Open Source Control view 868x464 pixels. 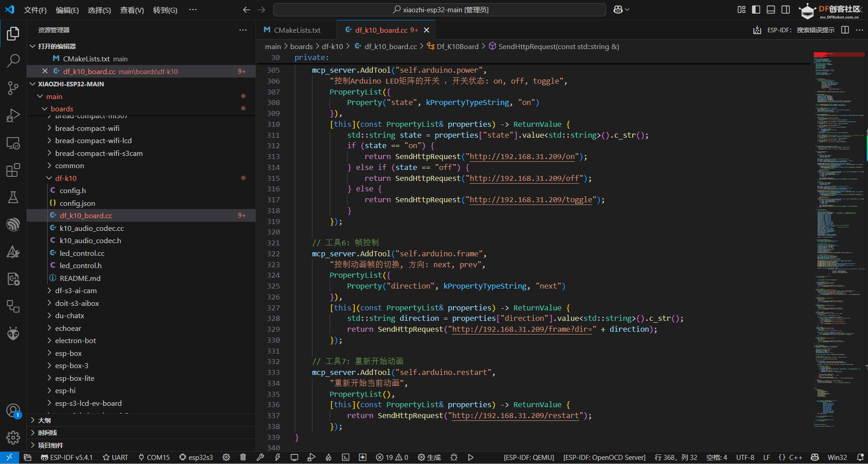(x=13, y=88)
